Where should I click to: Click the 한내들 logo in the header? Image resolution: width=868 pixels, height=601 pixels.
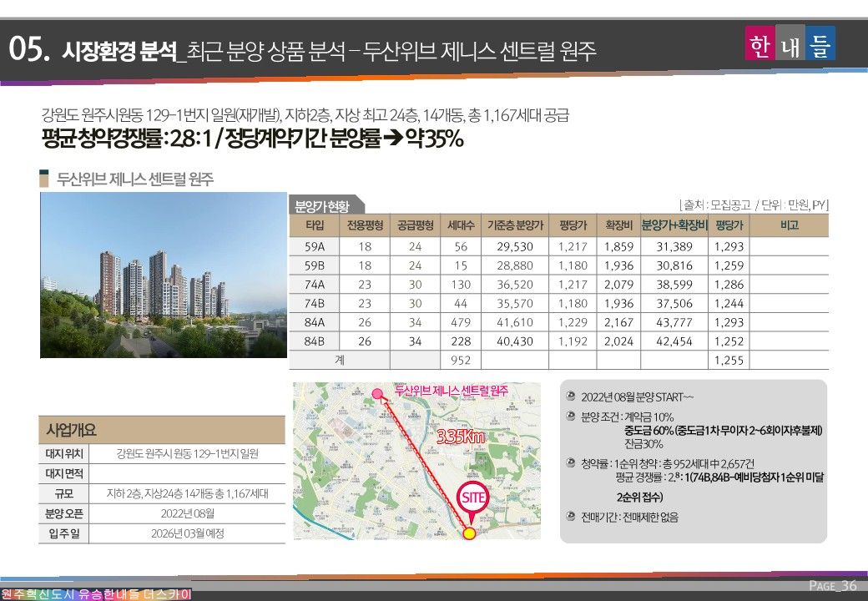click(790, 43)
